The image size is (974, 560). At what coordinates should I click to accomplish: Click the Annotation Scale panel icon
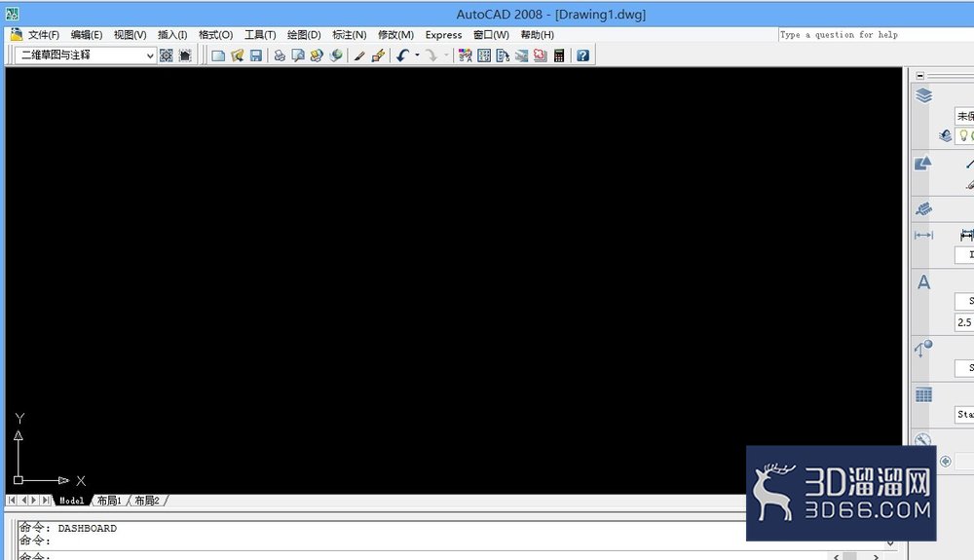pos(923,208)
